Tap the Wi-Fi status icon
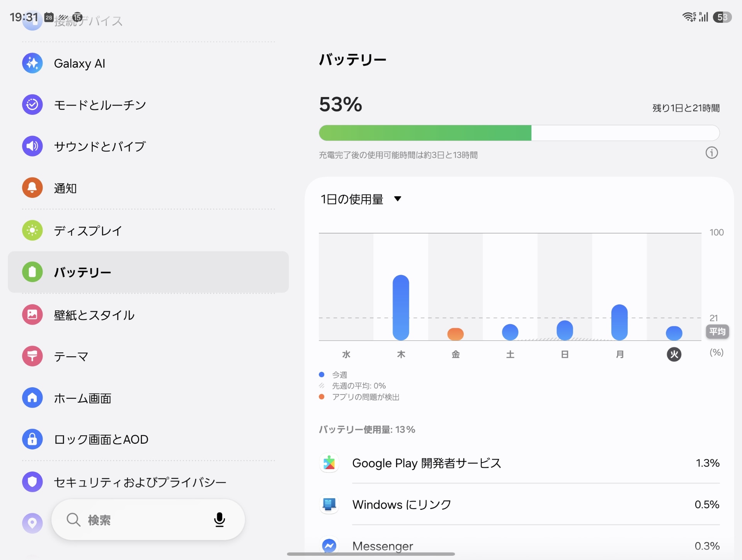742x560 pixels. click(689, 17)
